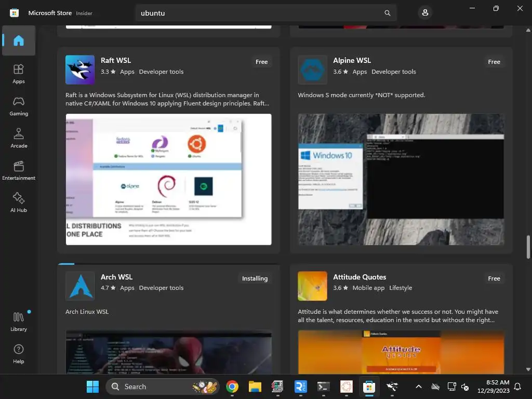Show hidden system tray icons
This screenshot has height=399, width=532.
click(419, 387)
